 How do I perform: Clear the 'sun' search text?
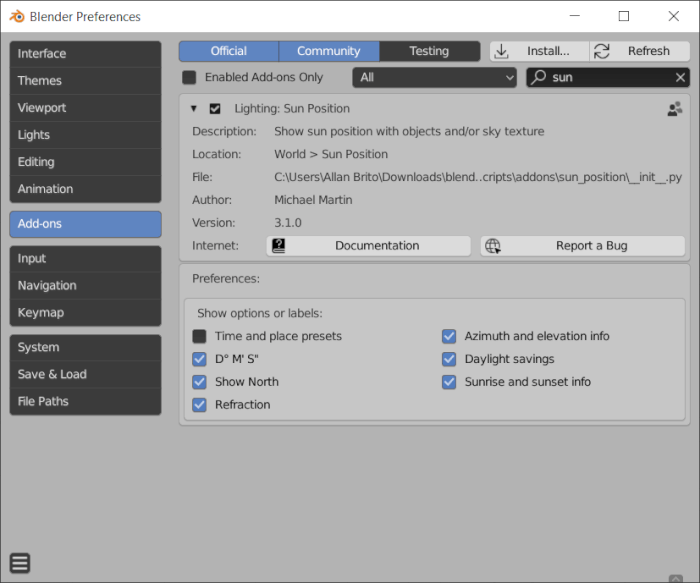[680, 77]
